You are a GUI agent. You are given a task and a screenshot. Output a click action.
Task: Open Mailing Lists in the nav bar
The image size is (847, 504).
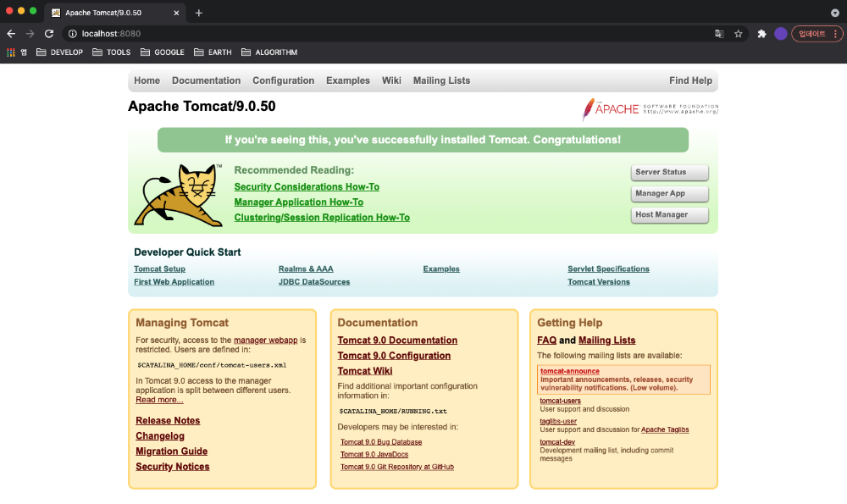click(x=441, y=80)
